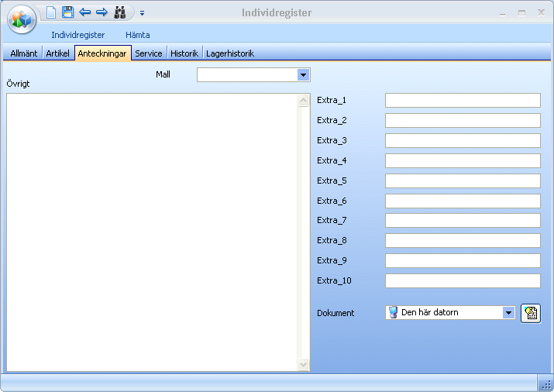554x392 pixels.
Task: Expand the Dokument location dropdown
Action: coord(508,313)
